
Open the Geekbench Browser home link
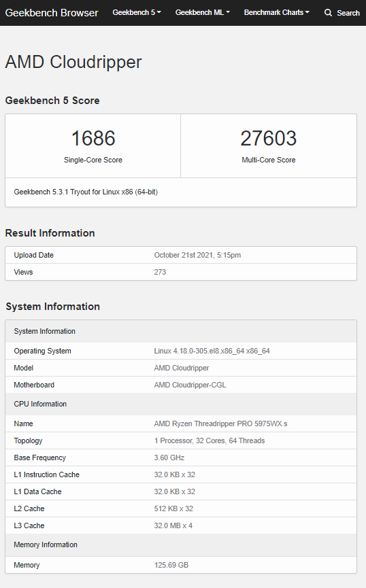click(x=52, y=13)
